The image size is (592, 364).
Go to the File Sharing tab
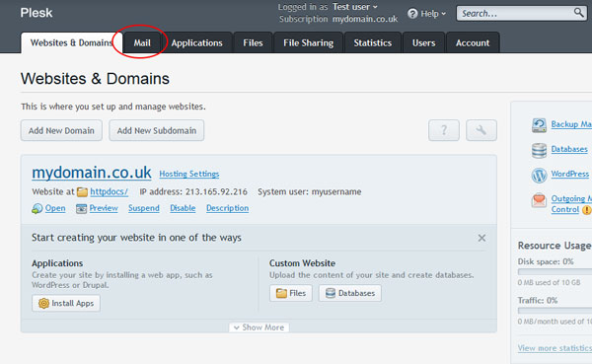pyautogui.click(x=309, y=42)
